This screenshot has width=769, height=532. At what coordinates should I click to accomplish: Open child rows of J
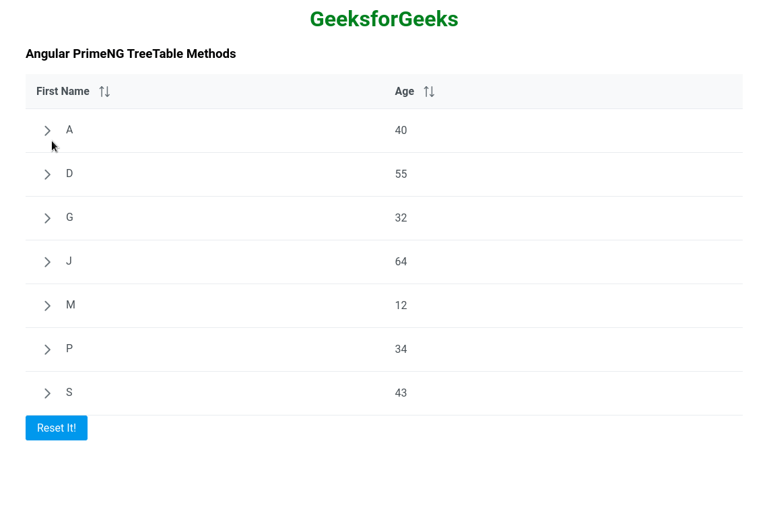[x=47, y=262]
